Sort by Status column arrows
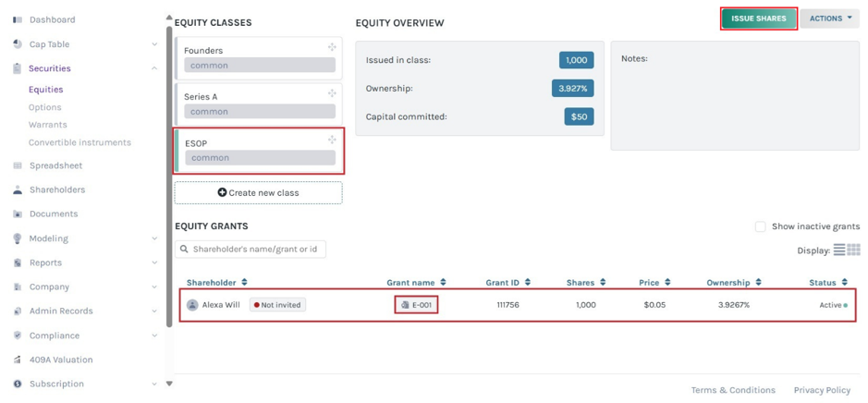Viewport: 868px width, 403px height. (844, 282)
